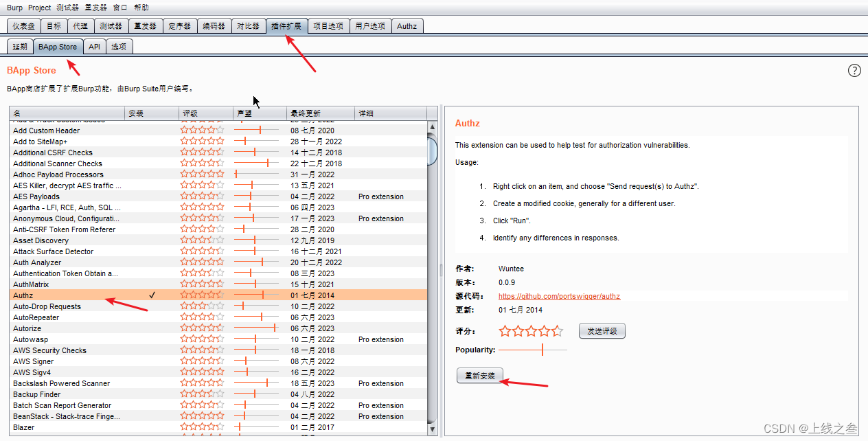
Task: Click the rating stars in Authz details
Action: point(531,331)
